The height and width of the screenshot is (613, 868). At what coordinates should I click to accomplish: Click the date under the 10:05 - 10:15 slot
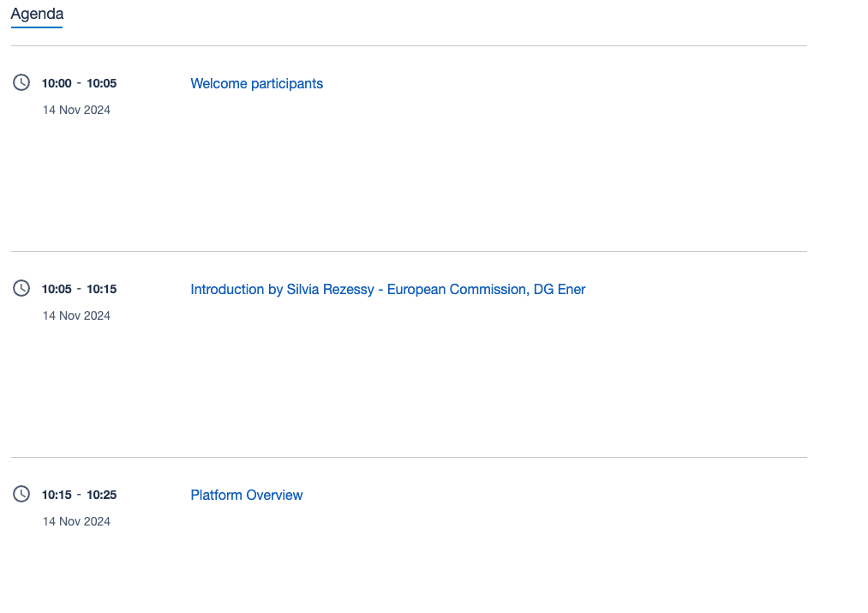76,316
